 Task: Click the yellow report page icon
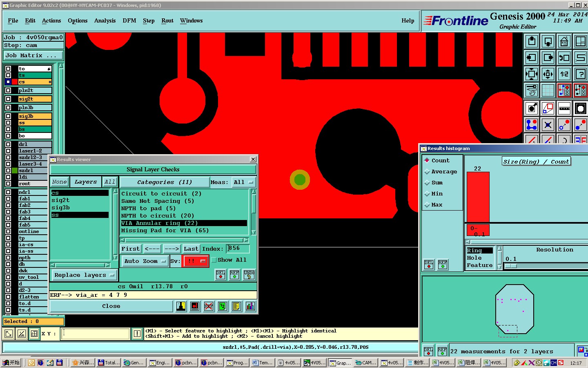tap(236, 306)
